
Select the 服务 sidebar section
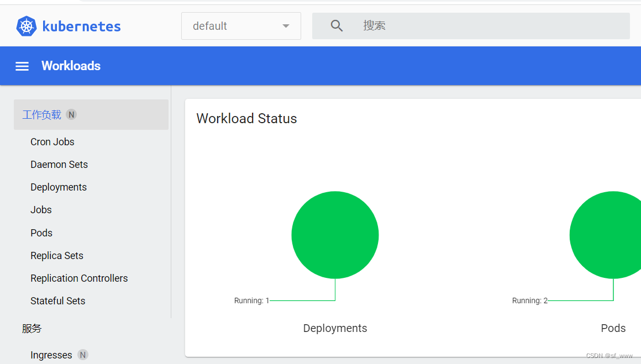coord(32,329)
